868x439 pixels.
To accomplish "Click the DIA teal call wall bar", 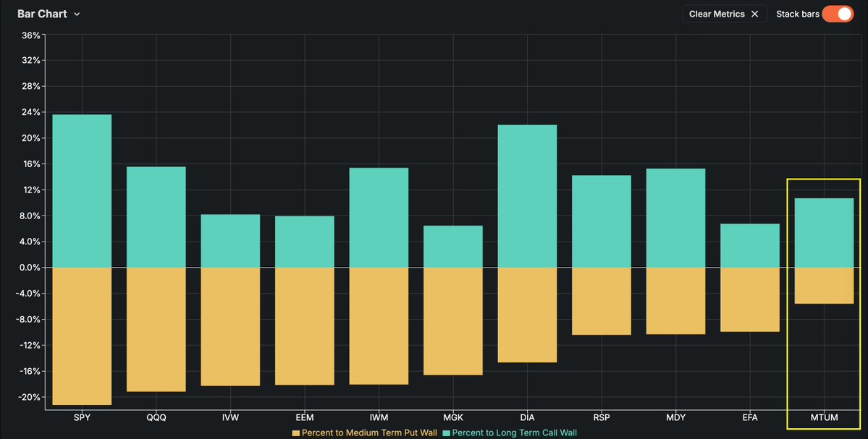I will pyautogui.click(x=527, y=196).
